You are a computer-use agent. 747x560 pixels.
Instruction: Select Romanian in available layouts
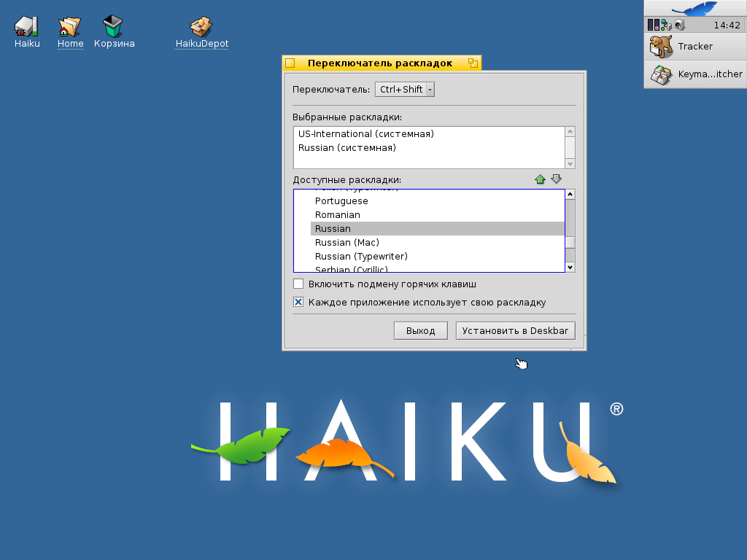pos(438,215)
